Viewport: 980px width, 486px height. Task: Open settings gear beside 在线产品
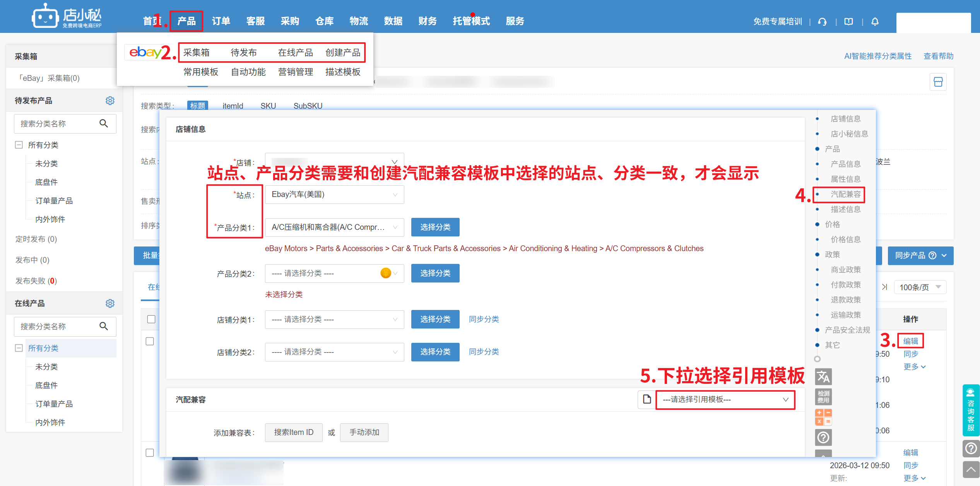pyautogui.click(x=110, y=303)
